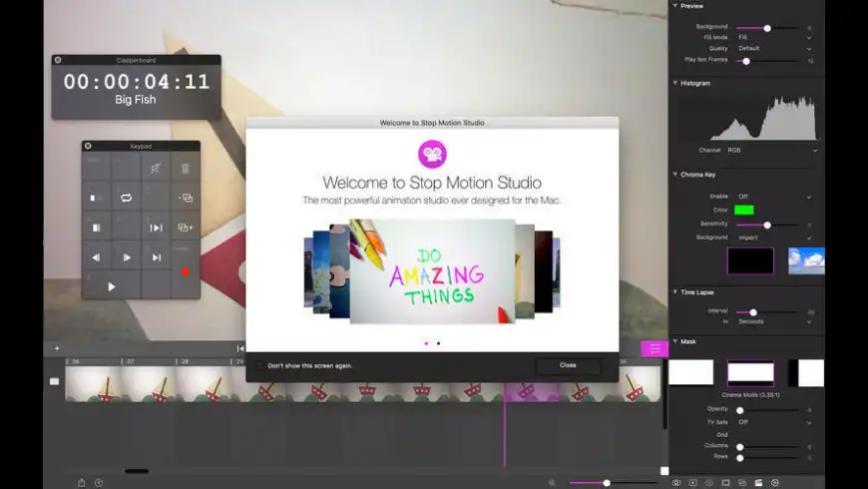The height and width of the screenshot is (489, 868).
Task: Open the TV Safe dropdown
Action: tap(774, 422)
